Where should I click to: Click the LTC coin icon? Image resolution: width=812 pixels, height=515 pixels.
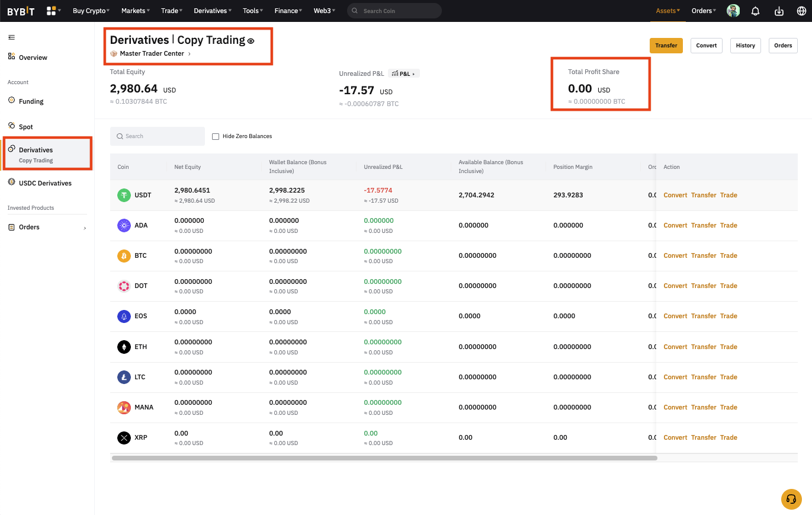124,377
